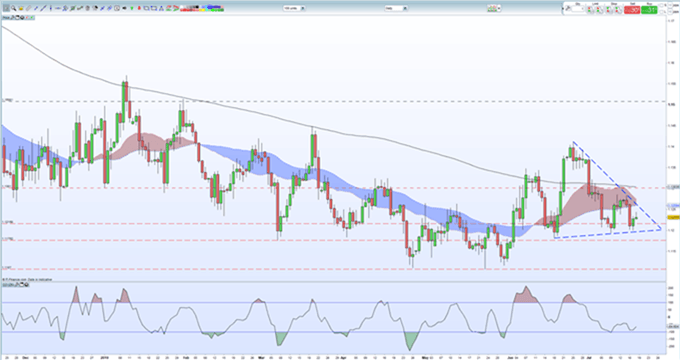
Task: Click the yellow current price tag on axis
Action: pos(673,216)
